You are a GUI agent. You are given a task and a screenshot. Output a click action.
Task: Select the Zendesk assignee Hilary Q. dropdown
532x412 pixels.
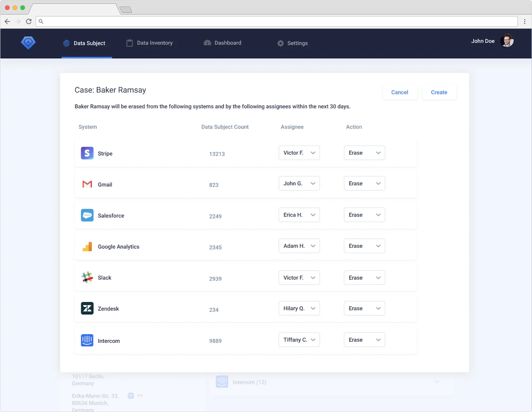pyautogui.click(x=299, y=308)
